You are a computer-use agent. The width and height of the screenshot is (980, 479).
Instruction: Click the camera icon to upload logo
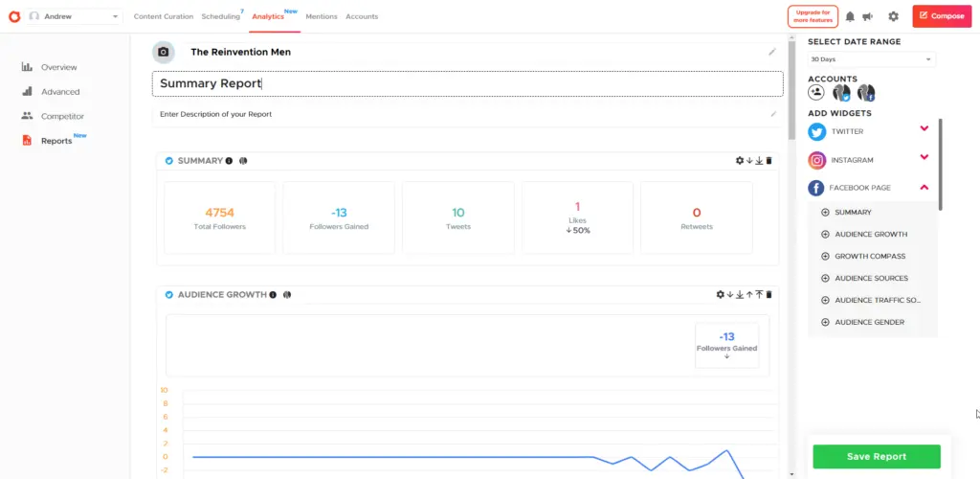tap(164, 52)
